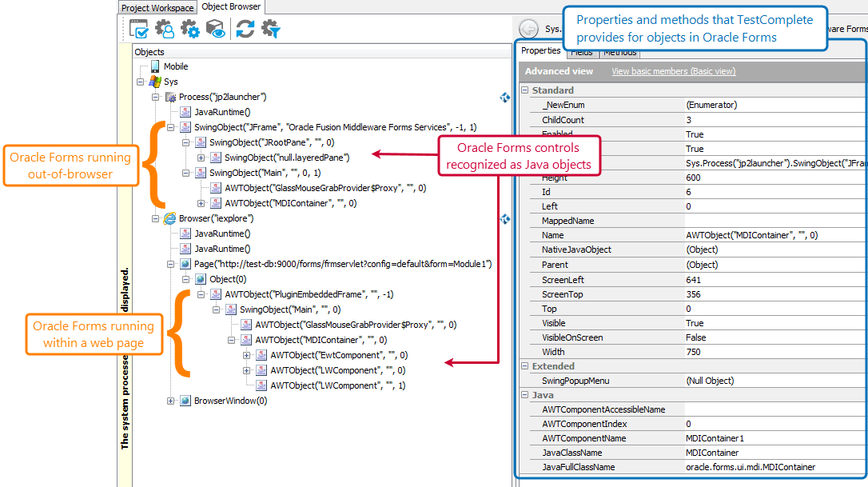
Task: Click the Sys node icon
Action: tap(155, 82)
